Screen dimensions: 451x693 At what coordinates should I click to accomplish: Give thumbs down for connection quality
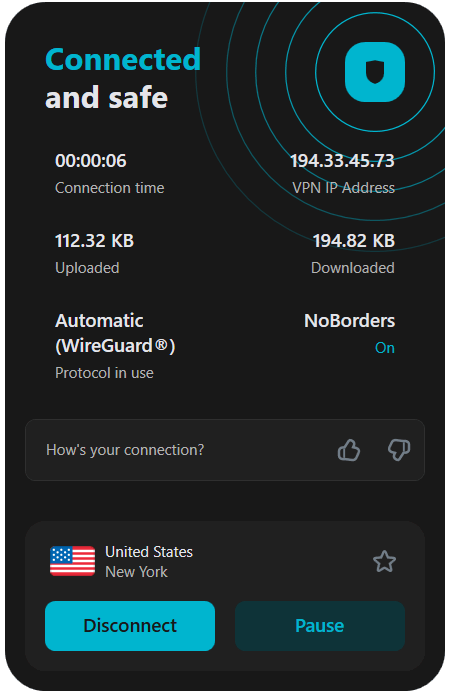coord(399,450)
